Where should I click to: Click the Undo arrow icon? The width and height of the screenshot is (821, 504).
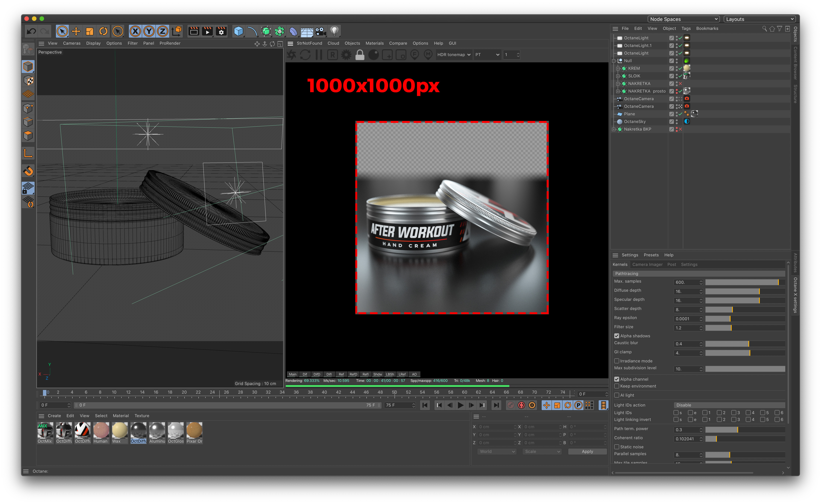click(x=31, y=31)
